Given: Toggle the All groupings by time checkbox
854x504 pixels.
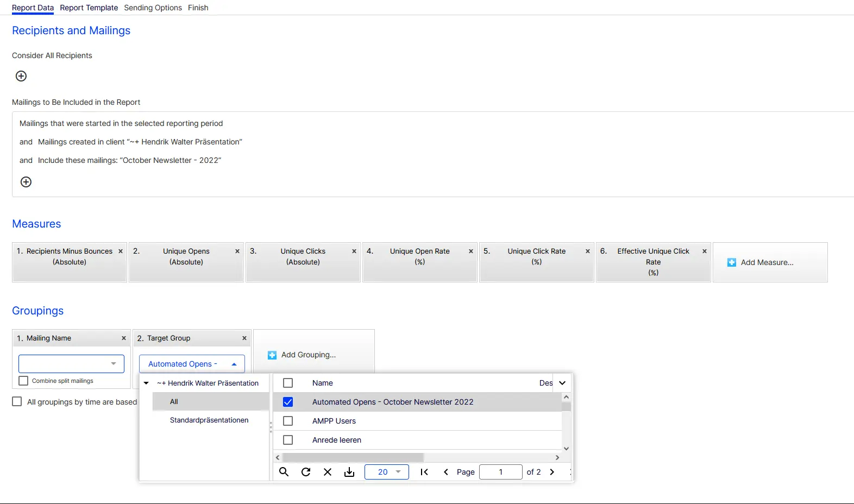Looking at the screenshot, I should tap(17, 401).
